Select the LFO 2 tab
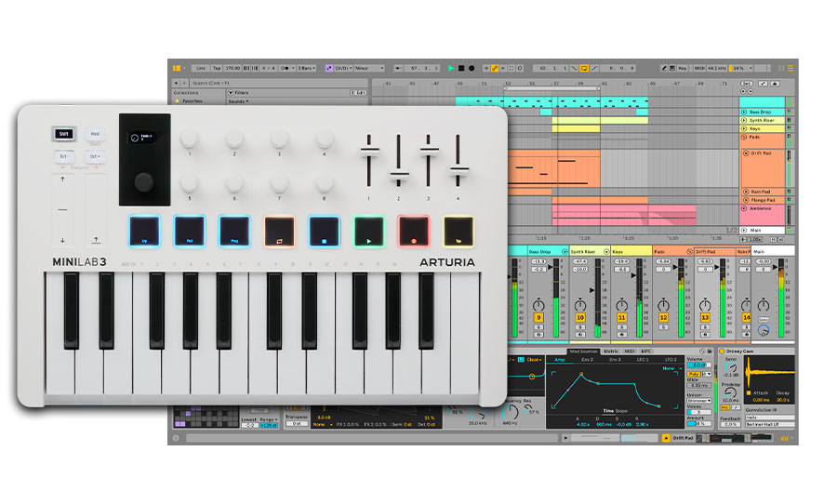This screenshot has height=504, width=837. 671,360
